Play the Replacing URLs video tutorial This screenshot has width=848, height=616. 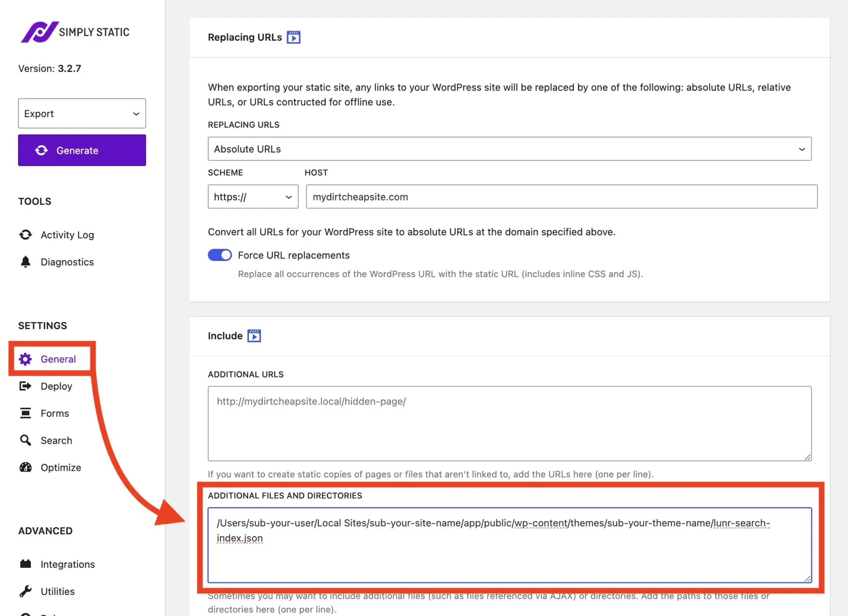point(294,37)
